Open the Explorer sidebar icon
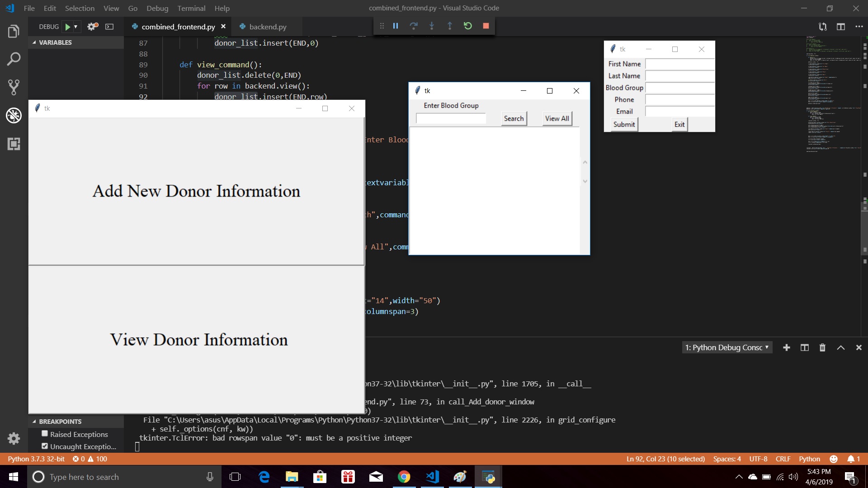Screen dimensions: 868x488 coord(14,32)
